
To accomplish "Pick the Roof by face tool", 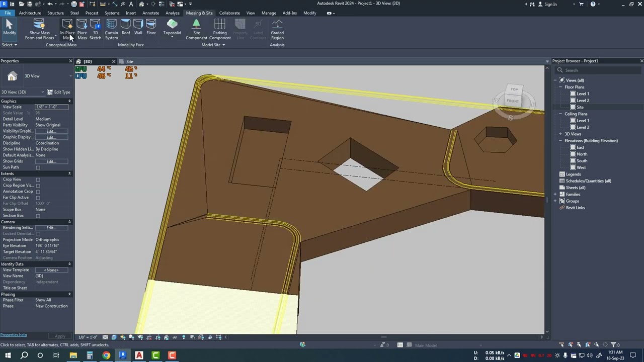I will coord(125,28).
